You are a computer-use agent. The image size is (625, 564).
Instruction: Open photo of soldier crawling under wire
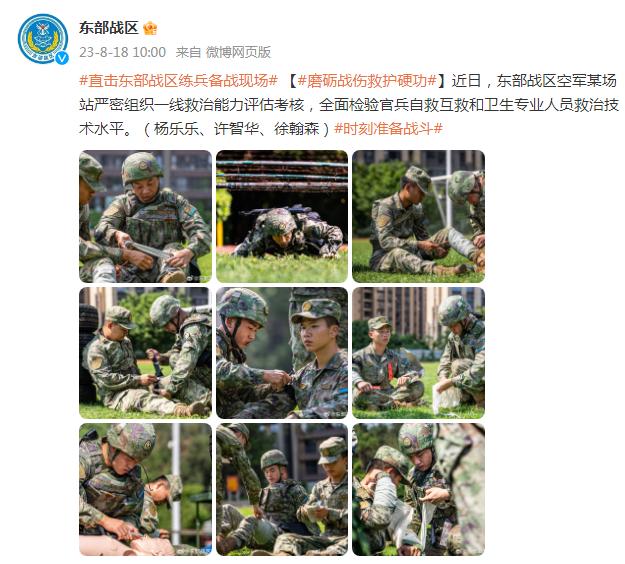(282, 216)
